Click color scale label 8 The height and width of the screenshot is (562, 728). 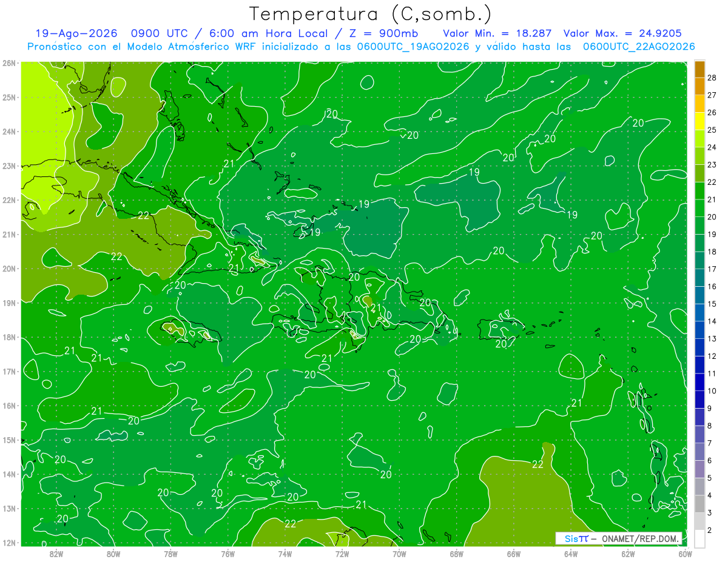point(710,426)
